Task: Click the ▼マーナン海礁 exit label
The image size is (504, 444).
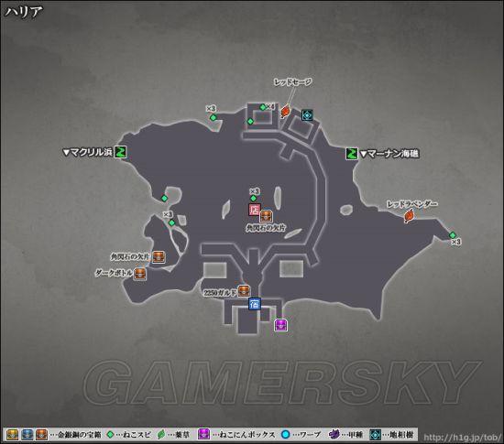Action: (x=389, y=154)
